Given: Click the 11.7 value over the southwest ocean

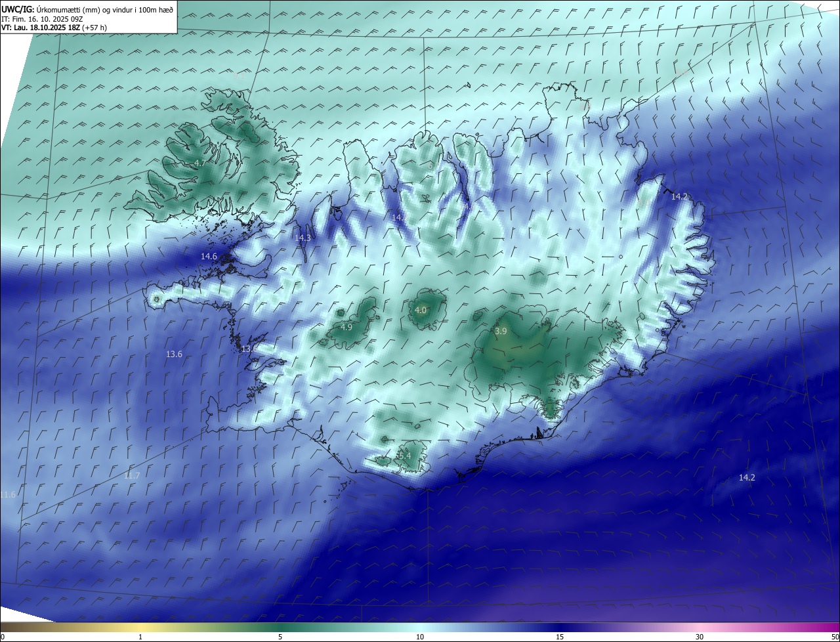Looking at the screenshot, I should pos(132,475).
